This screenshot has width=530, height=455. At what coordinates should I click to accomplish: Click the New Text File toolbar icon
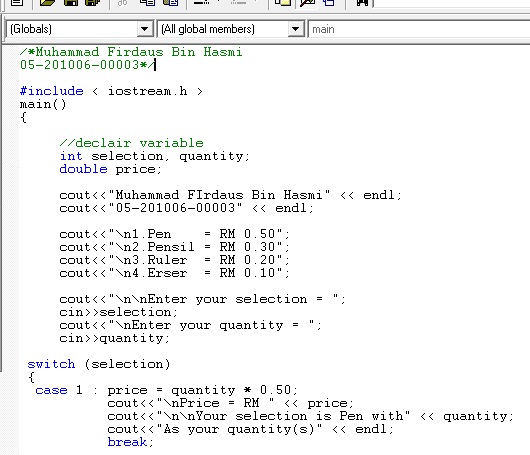tap(17, 3)
